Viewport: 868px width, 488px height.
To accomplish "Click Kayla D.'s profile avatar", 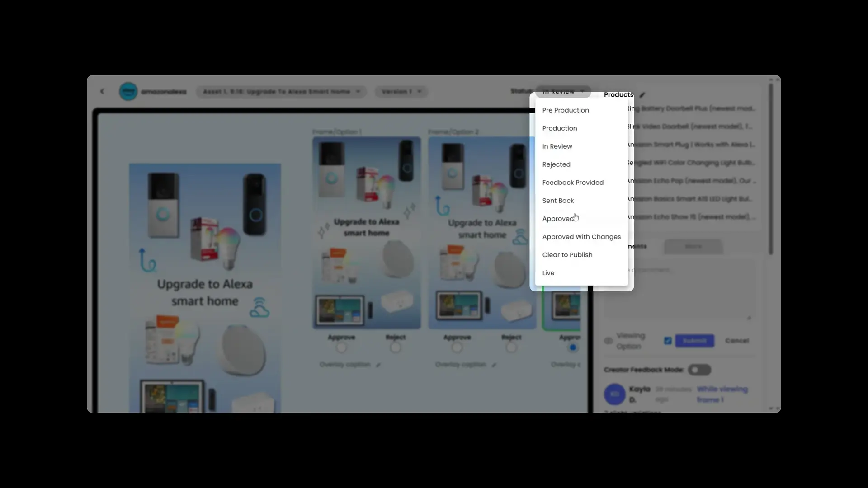I will (615, 394).
